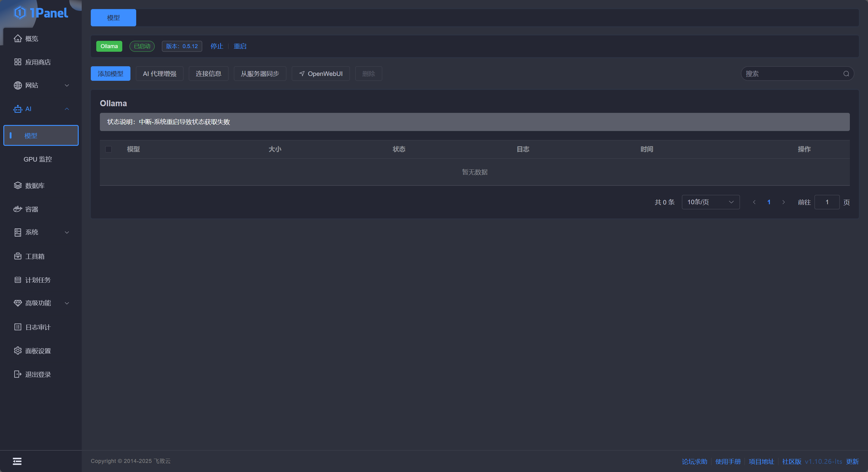868x472 pixels.
Task: Click the 数据库 layers icon
Action: click(18, 186)
